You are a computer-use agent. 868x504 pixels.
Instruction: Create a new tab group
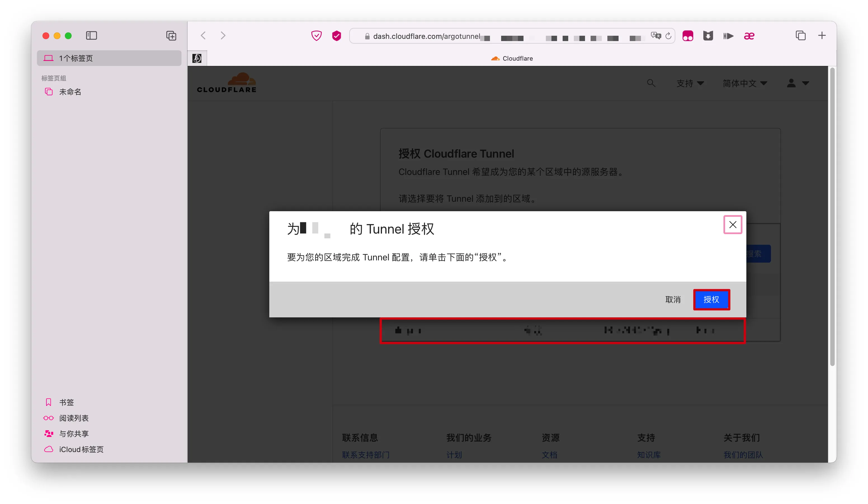[x=171, y=36]
